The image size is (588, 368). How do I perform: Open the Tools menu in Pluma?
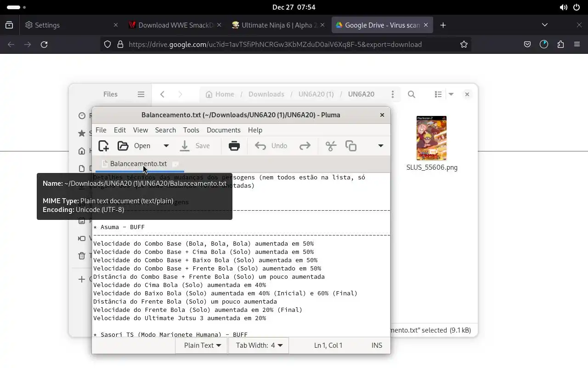191,130
